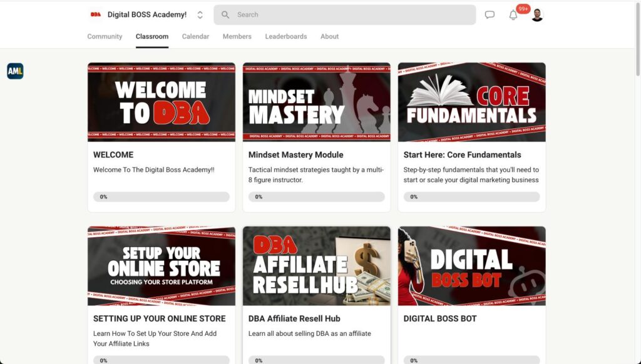
Task: Open the Welcome To DBA thumbnail
Action: coord(162,102)
